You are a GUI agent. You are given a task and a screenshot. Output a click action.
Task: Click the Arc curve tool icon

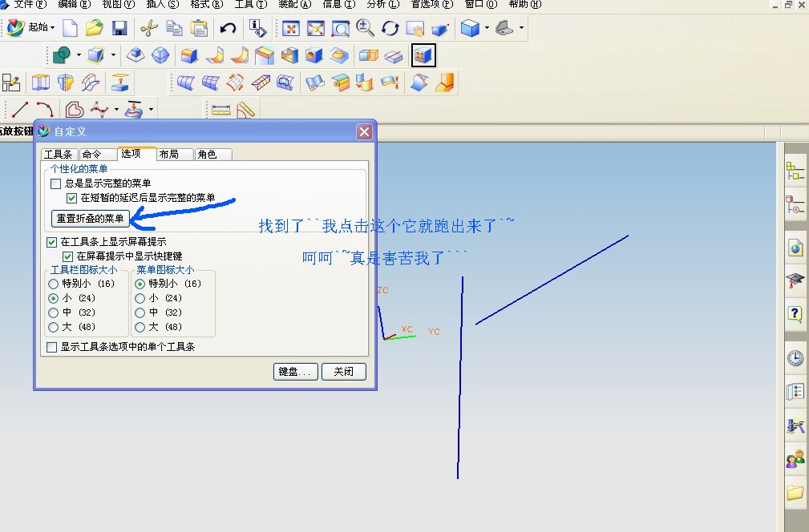45,109
